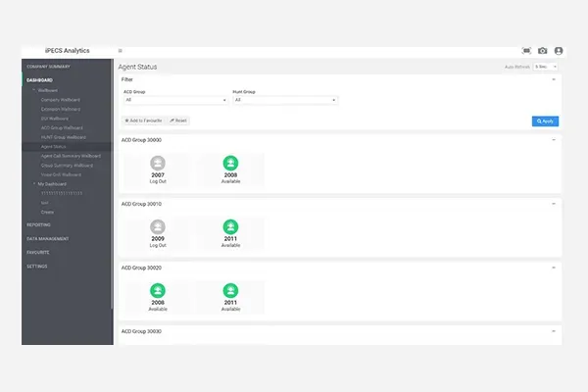Open Extension Wallboard in sidebar
This screenshot has height=392, width=588.
point(61,109)
